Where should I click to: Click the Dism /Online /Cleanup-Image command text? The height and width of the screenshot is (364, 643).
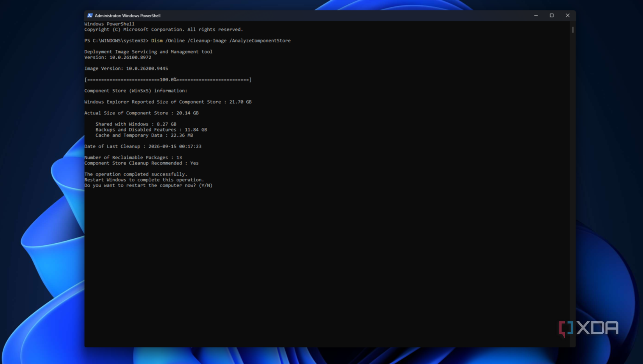(221, 40)
